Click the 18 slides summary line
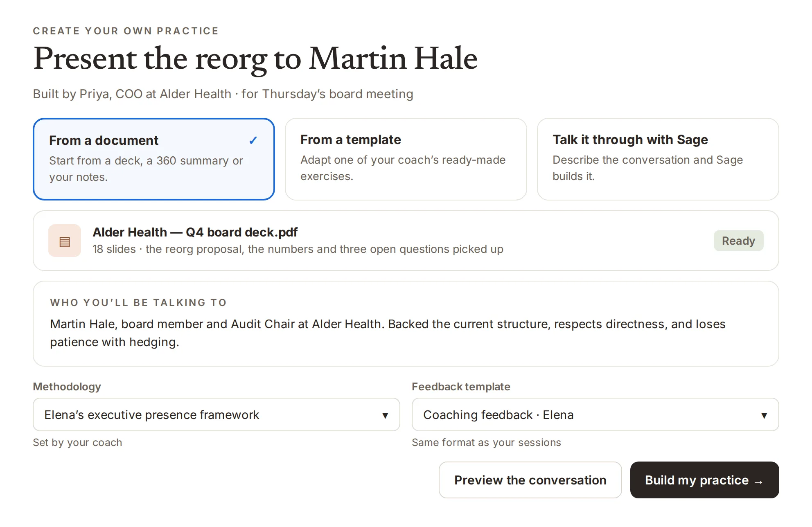 tap(298, 249)
